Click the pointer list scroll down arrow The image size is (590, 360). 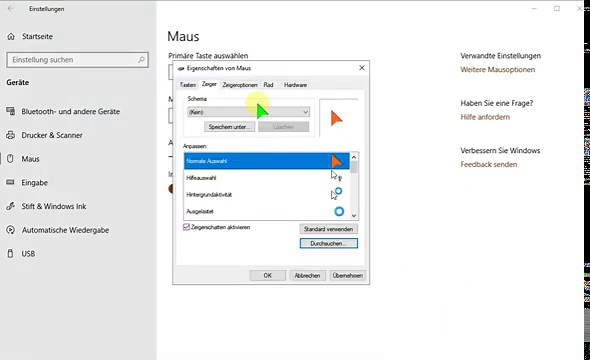[354, 216]
